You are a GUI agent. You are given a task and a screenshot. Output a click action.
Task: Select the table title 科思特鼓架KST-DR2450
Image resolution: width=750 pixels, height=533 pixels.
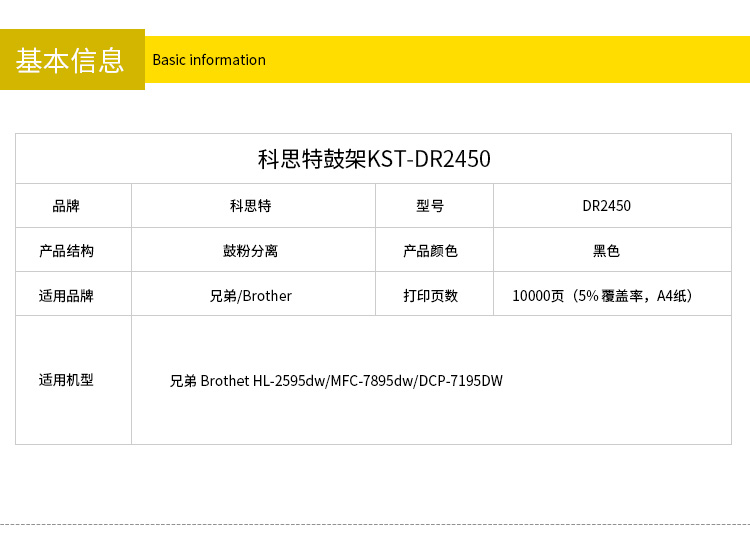(x=374, y=159)
